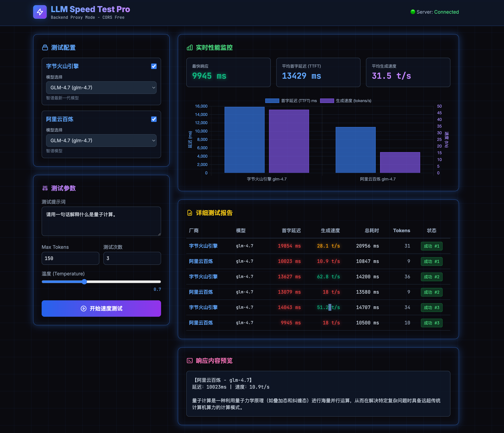Screen dimensions: 504x433
Task: Click the Max Tokens input field
Action: tap(70, 258)
